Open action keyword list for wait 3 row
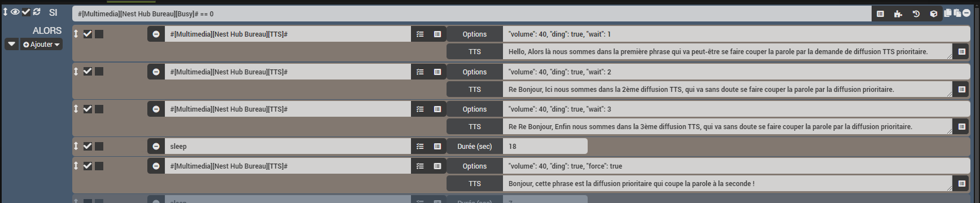Viewport: 980px width, 203px height. [420, 109]
